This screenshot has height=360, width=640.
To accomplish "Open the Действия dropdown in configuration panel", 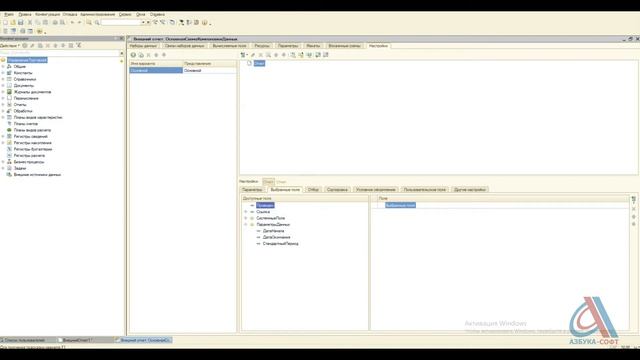I will [x=10, y=45].
